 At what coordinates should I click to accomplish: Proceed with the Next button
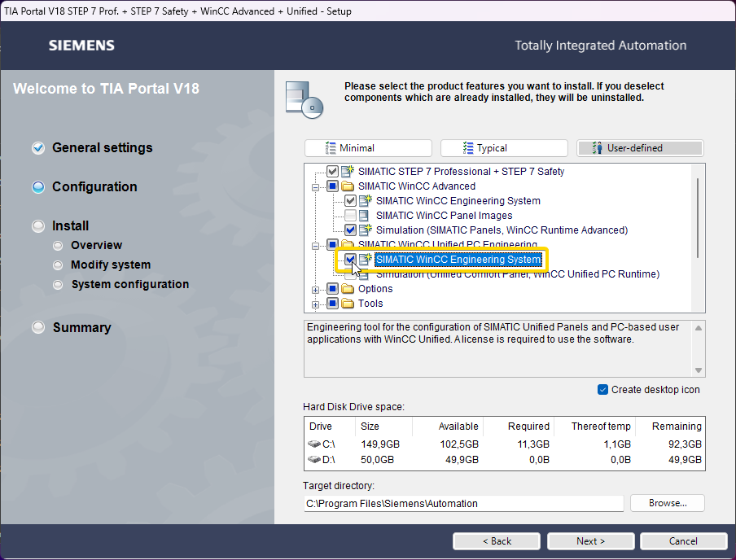[590, 541]
